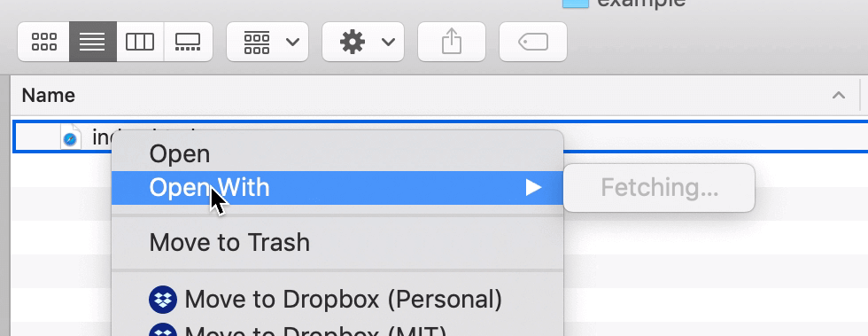Open the gear Action menu
This screenshot has height=336, width=868.
tap(363, 42)
